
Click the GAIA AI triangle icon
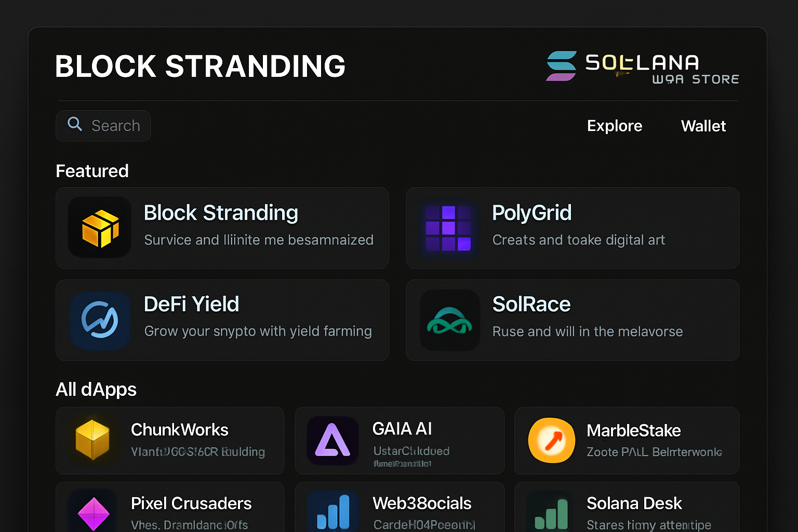[x=332, y=441]
